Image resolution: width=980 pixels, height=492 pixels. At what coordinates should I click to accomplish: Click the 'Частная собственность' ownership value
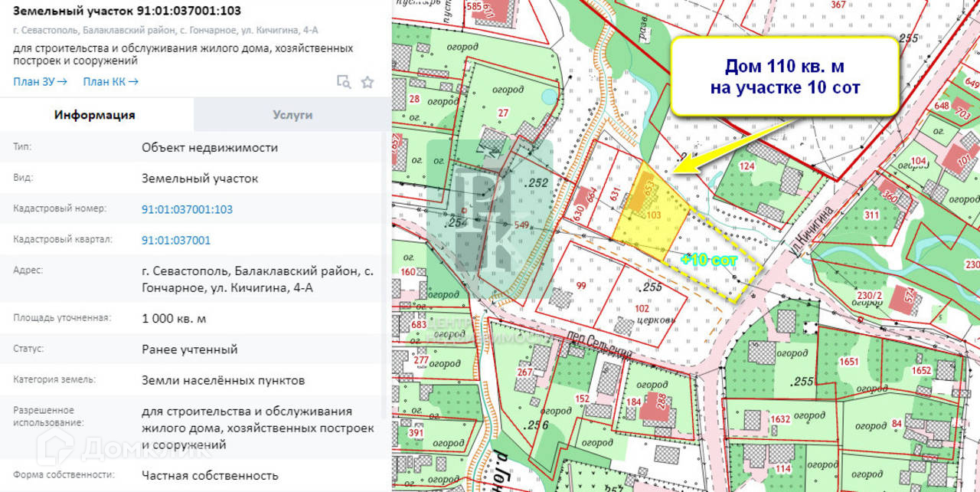click(210, 476)
